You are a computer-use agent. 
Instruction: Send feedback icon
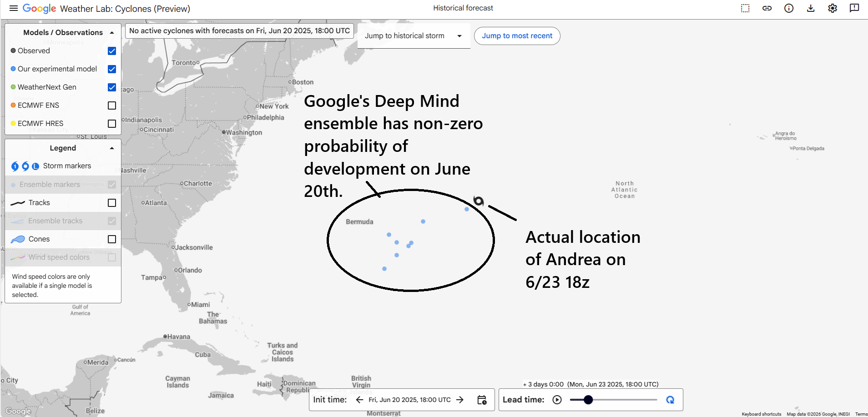tap(854, 8)
